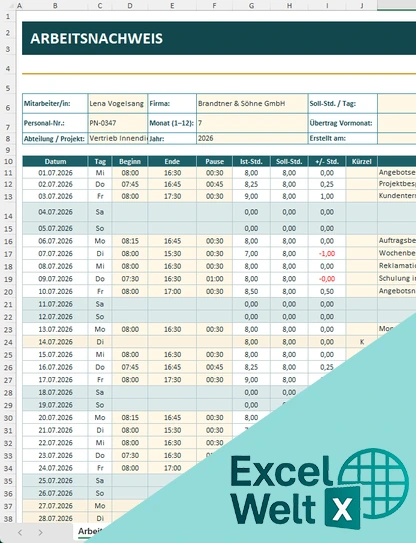The image size is (416, 543).
Task: Select the Beginn column heading cell
Action: (130, 161)
